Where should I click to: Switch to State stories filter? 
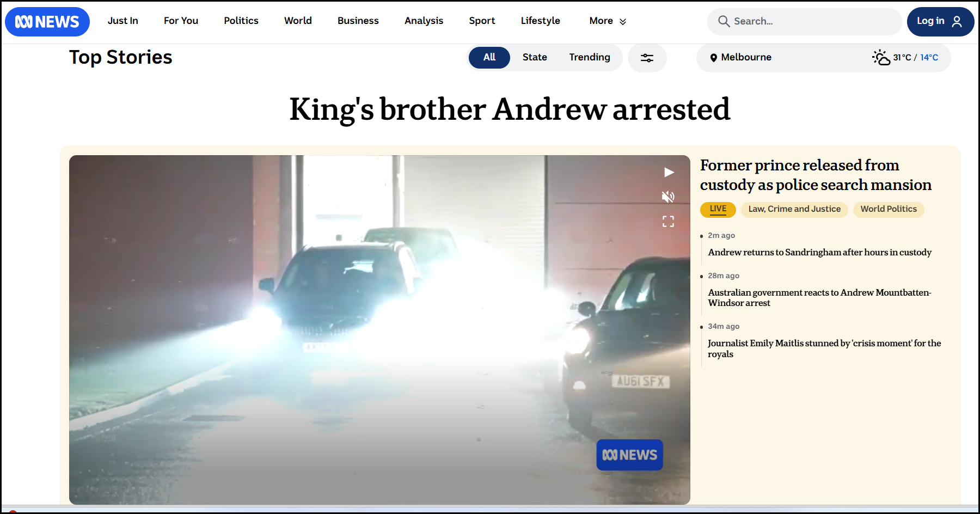click(535, 57)
